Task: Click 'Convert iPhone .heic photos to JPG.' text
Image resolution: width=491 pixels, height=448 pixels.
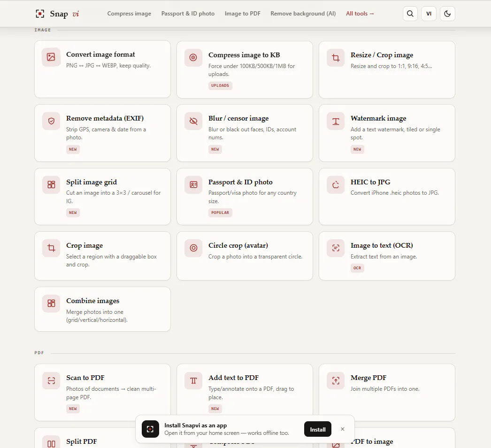Action: [x=395, y=193]
